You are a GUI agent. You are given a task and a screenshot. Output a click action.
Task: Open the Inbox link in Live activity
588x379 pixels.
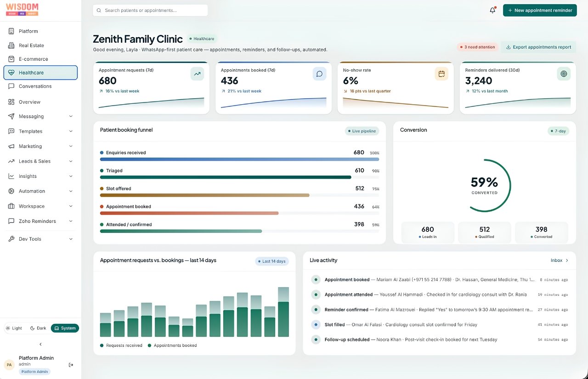[x=560, y=260]
